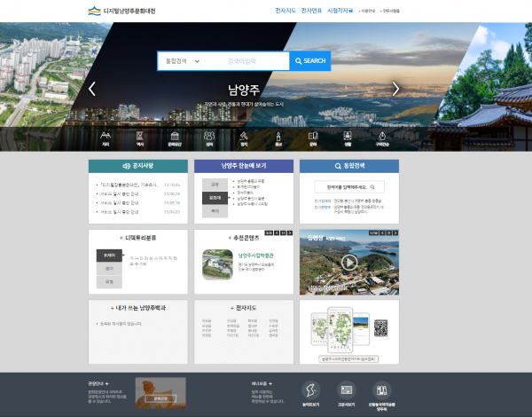Open the 문화유산 category icon

click(x=175, y=138)
